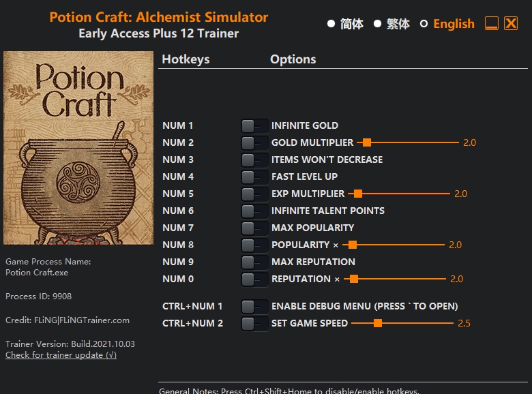Click the NUM 3 hotkey label
The image size is (532, 394).
pos(178,160)
